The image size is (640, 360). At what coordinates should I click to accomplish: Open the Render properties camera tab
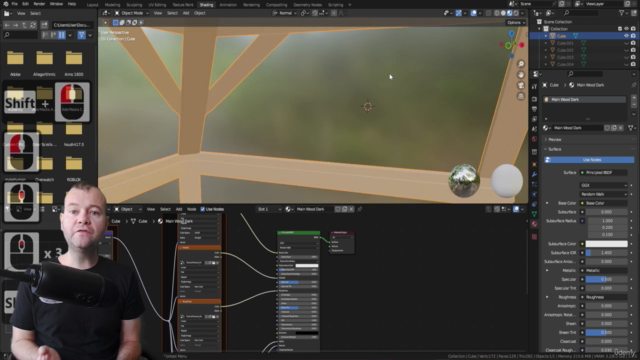coord(534,99)
